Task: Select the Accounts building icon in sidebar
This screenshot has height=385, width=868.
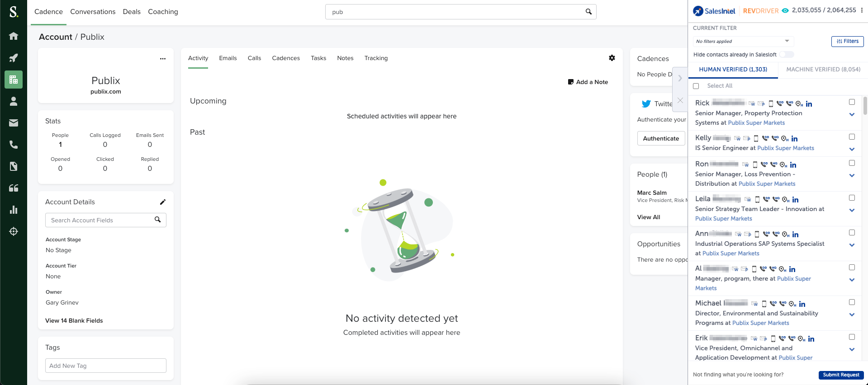Action: pyautogui.click(x=14, y=80)
